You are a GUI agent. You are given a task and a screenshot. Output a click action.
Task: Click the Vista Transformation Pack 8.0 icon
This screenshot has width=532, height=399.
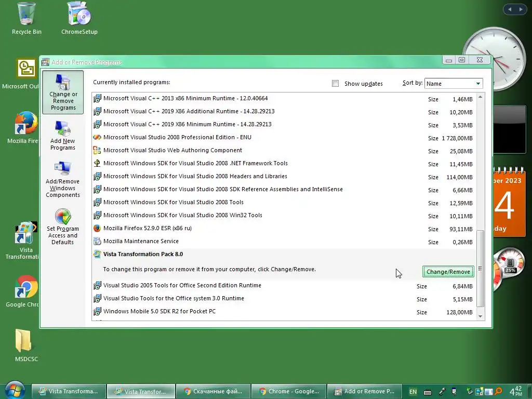coord(97,254)
